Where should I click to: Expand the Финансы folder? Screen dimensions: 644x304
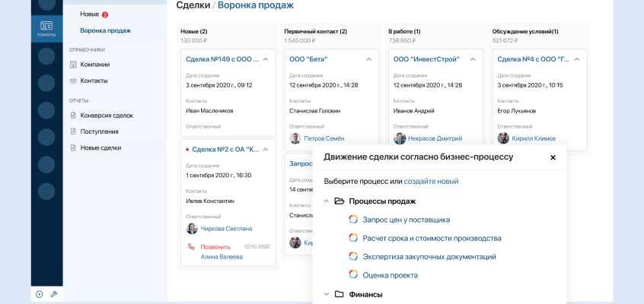(327, 294)
